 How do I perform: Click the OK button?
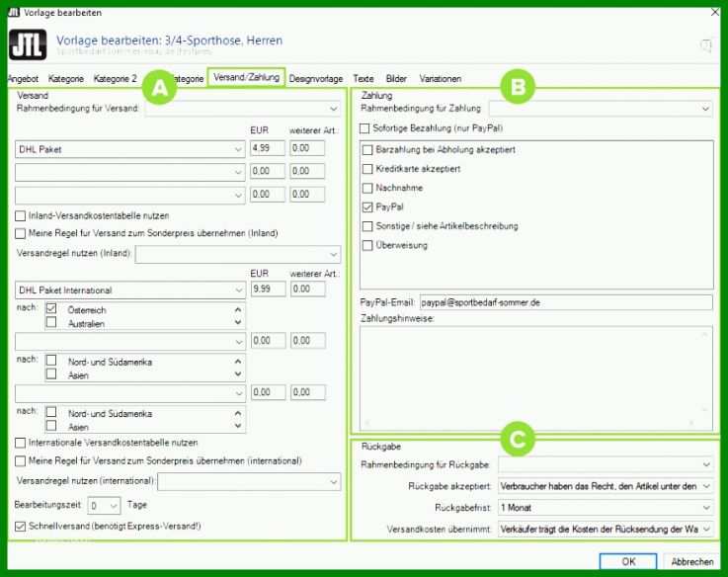pos(628,561)
